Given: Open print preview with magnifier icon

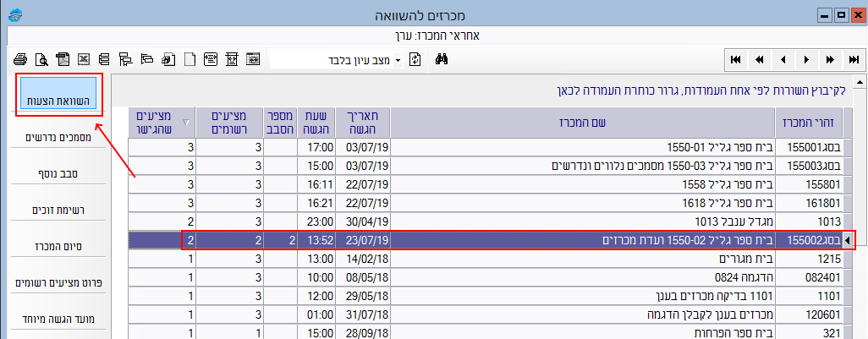Looking at the screenshot, I should [x=41, y=59].
